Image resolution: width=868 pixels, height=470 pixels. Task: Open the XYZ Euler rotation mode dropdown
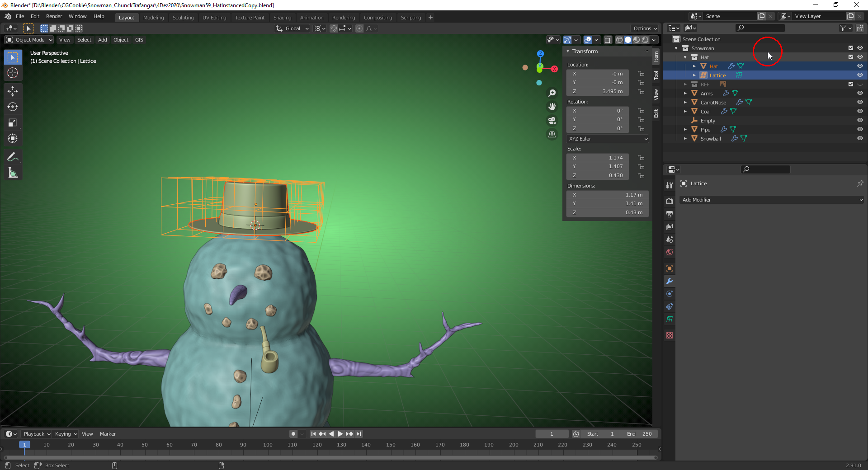click(x=608, y=139)
